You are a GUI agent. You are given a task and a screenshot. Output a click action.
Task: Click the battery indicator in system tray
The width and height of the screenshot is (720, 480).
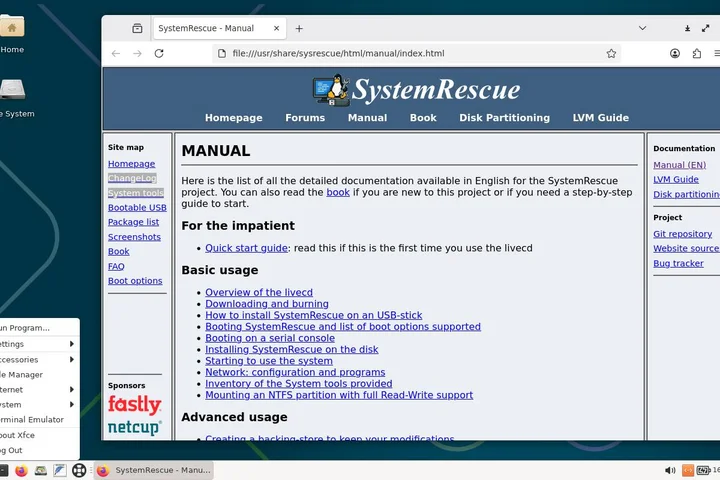click(703, 470)
